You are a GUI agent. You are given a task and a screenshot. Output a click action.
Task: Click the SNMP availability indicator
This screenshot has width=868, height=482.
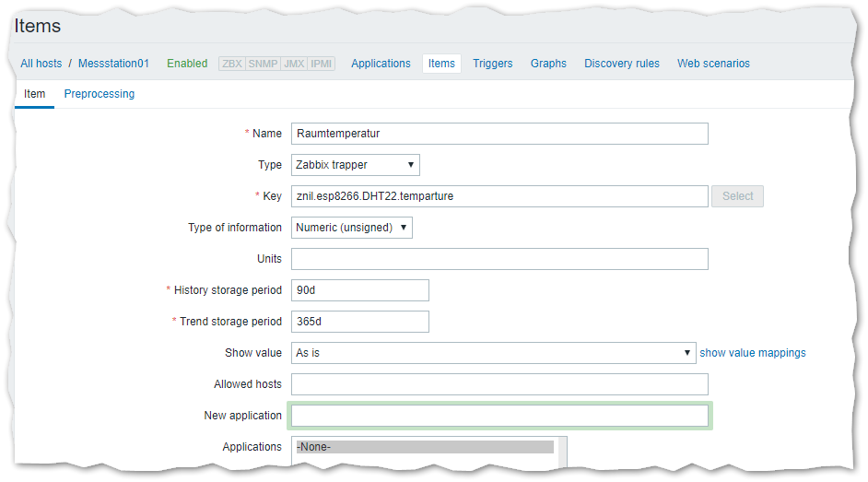click(262, 64)
